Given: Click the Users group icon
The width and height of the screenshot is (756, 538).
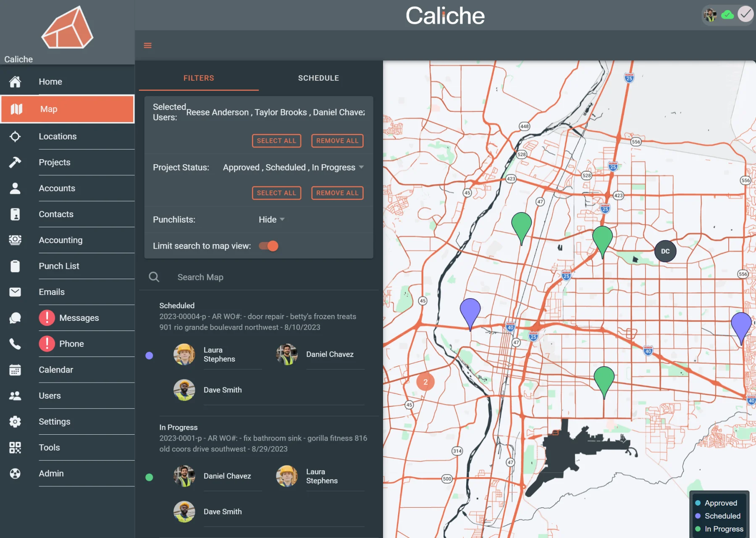Looking at the screenshot, I should (15, 396).
